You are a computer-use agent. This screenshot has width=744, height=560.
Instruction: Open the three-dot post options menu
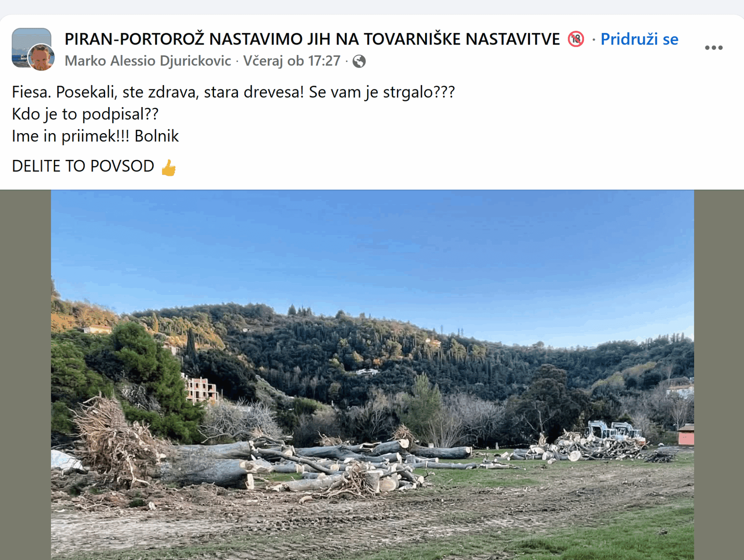[x=713, y=48]
